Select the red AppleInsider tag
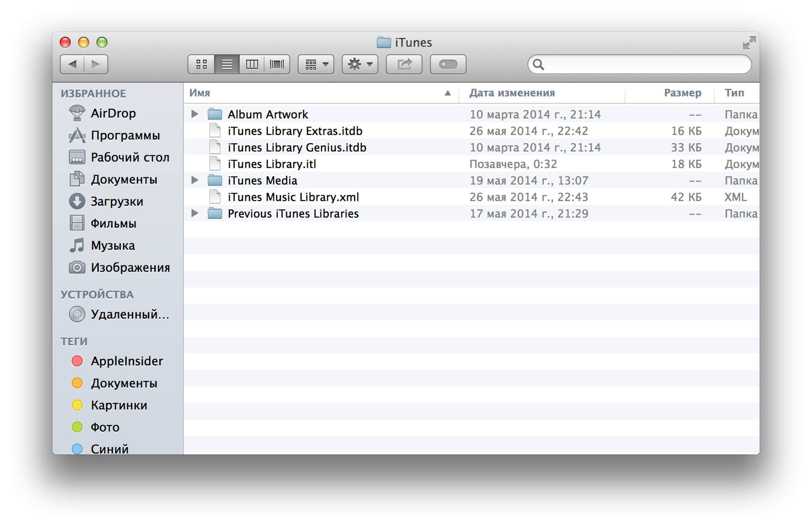The image size is (812, 527). [117, 361]
